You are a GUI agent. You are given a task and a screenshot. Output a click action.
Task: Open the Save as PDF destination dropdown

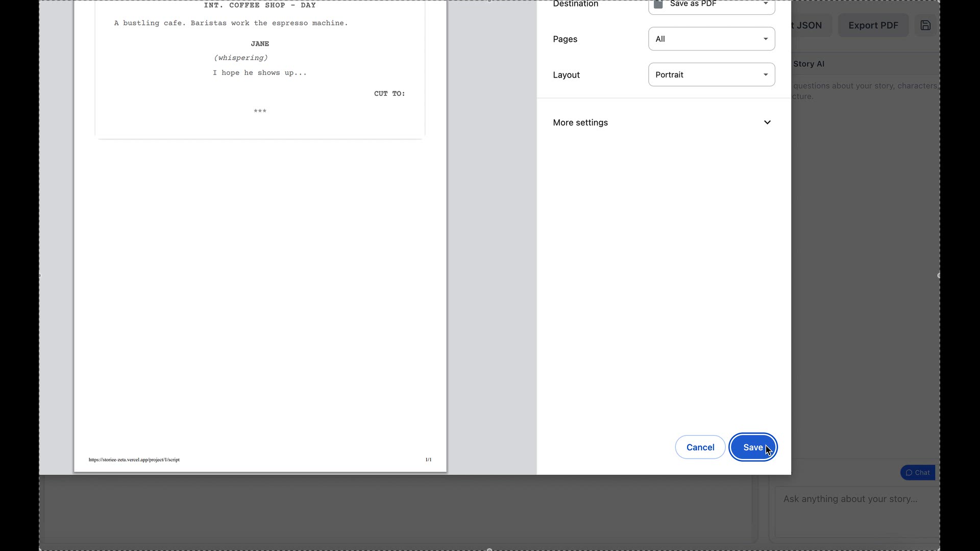[712, 6]
